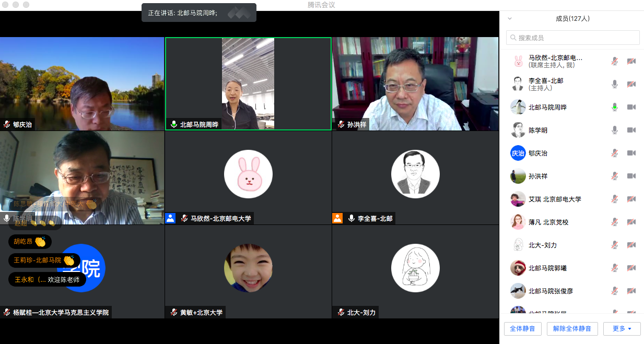Click muted microphone icon on 孙洪祥 tile label
This screenshot has height=344, width=644.
[x=341, y=124]
